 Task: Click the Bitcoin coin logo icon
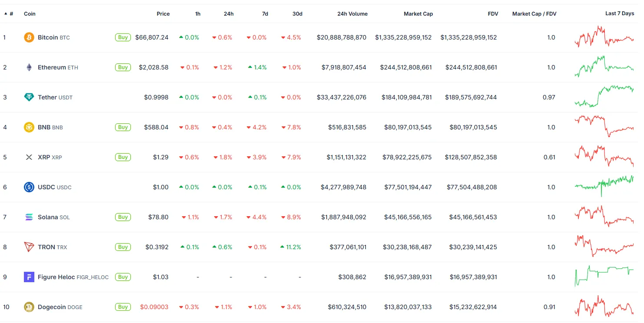[x=29, y=37]
